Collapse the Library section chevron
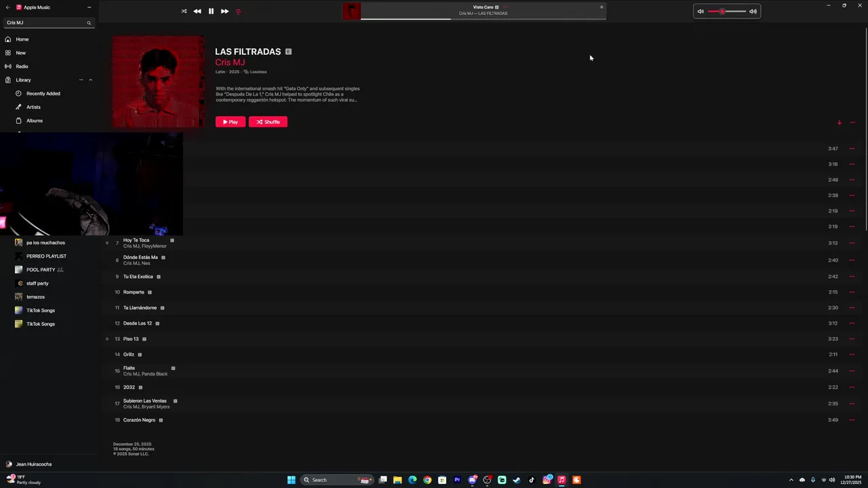This screenshot has width=868, height=488. tap(90, 80)
